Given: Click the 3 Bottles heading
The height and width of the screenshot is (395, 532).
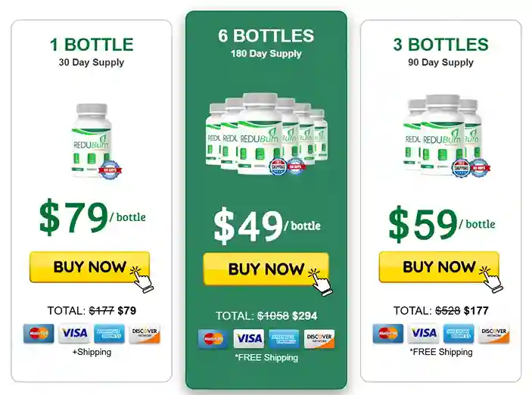Looking at the screenshot, I should pos(440,45).
